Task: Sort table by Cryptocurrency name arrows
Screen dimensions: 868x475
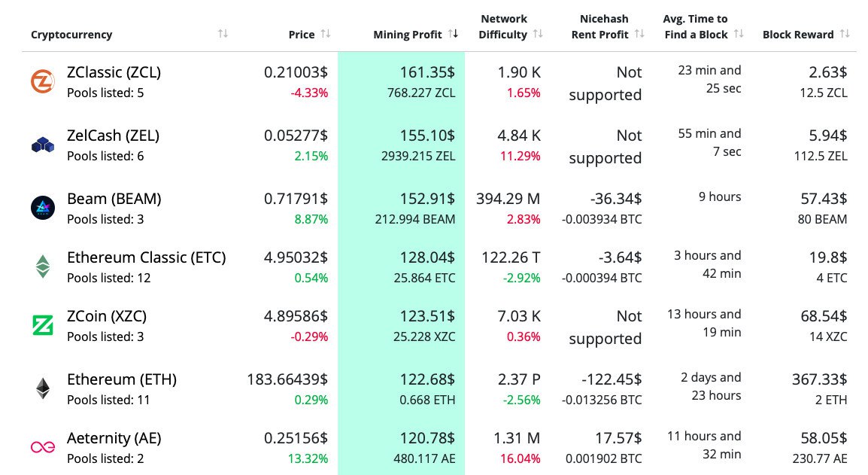Action: coord(223,34)
